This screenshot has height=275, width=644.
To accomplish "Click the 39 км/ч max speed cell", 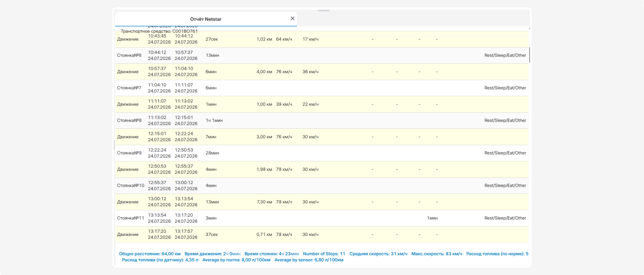I will (x=284, y=104).
